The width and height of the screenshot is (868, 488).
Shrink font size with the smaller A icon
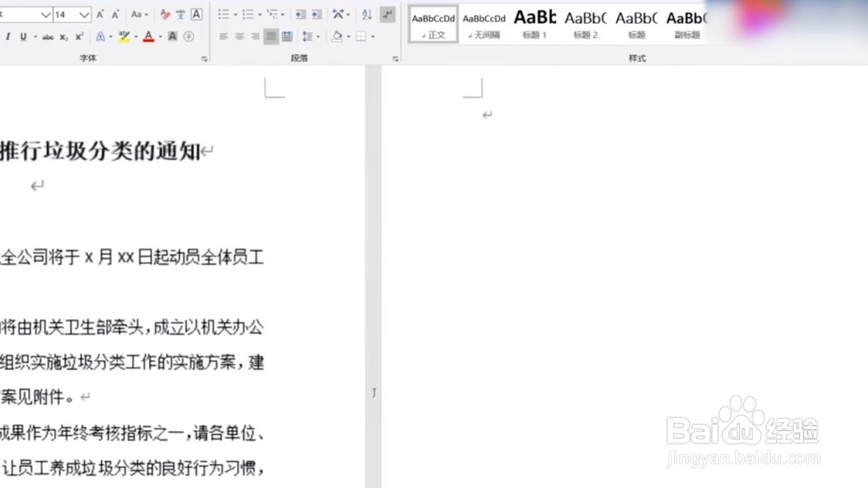tap(115, 14)
